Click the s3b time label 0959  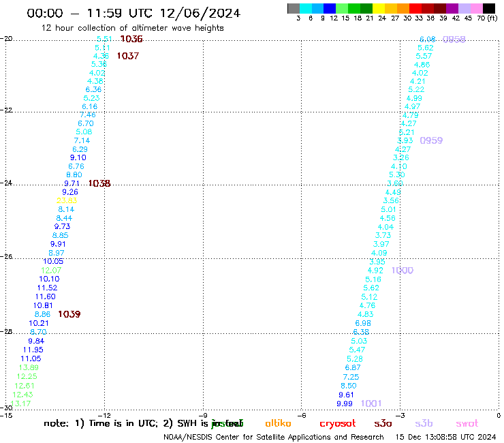pos(431,140)
